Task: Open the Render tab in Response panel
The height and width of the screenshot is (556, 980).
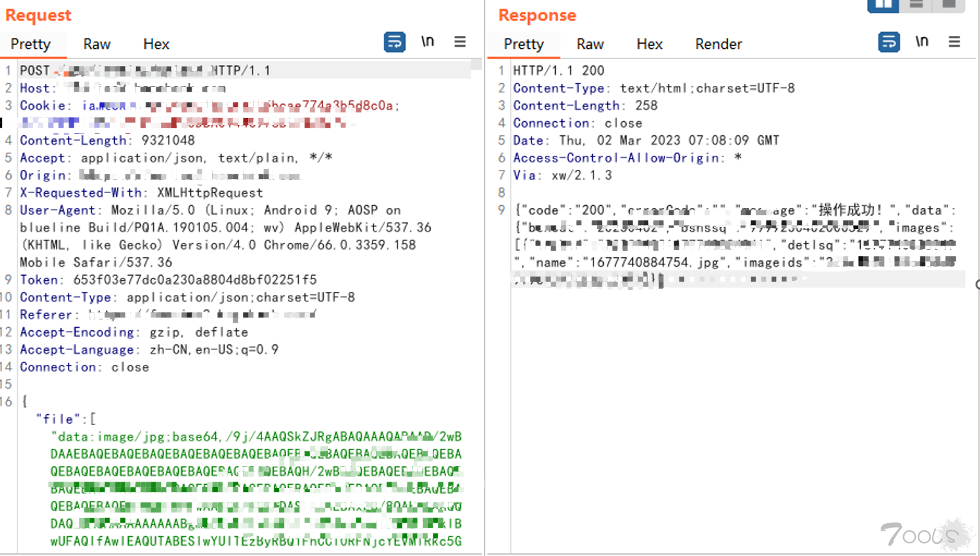Action: point(718,44)
